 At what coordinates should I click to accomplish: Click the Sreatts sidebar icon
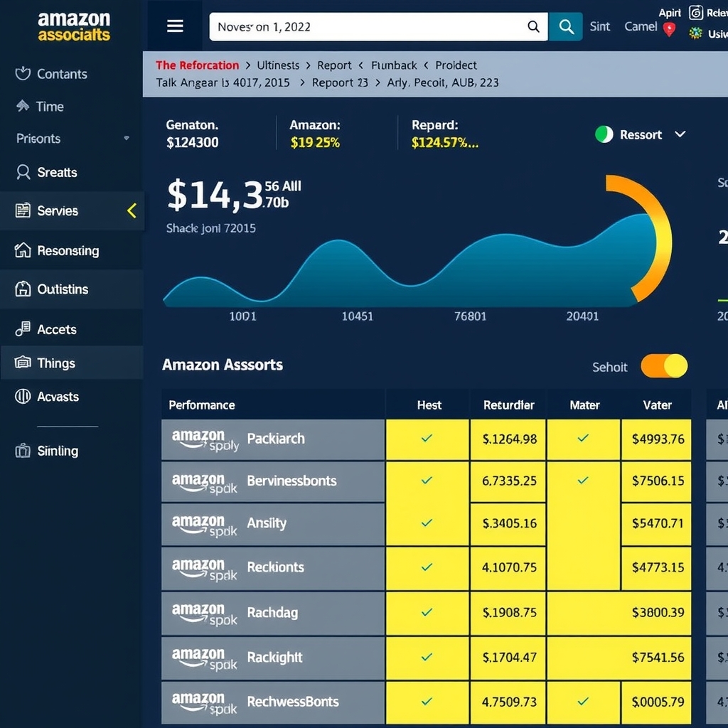pyautogui.click(x=23, y=172)
